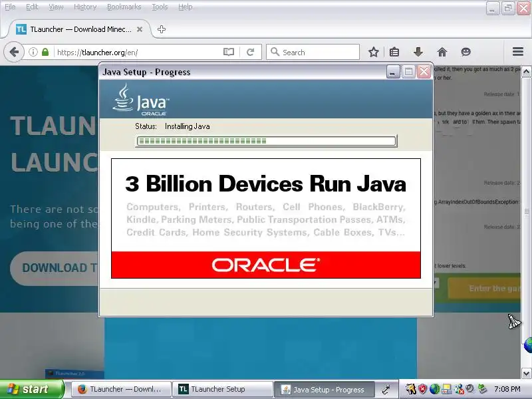Close the TLauncher browser tab
This screenshot has height=399, width=532.
coord(140,29)
